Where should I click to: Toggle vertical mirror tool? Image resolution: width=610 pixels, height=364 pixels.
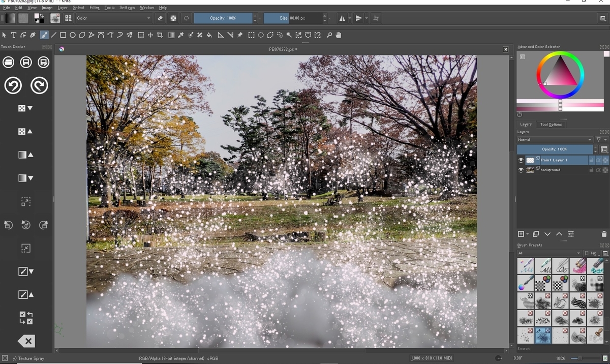(x=359, y=18)
